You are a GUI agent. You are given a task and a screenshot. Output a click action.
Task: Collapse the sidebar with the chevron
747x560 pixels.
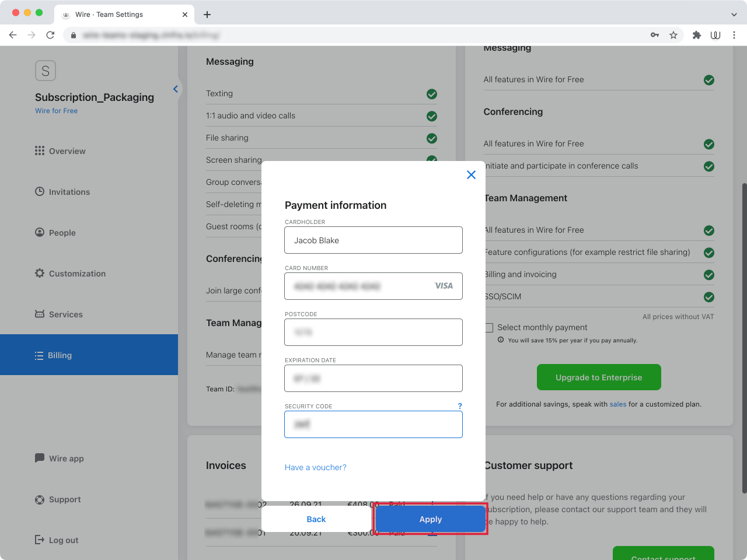(x=175, y=89)
